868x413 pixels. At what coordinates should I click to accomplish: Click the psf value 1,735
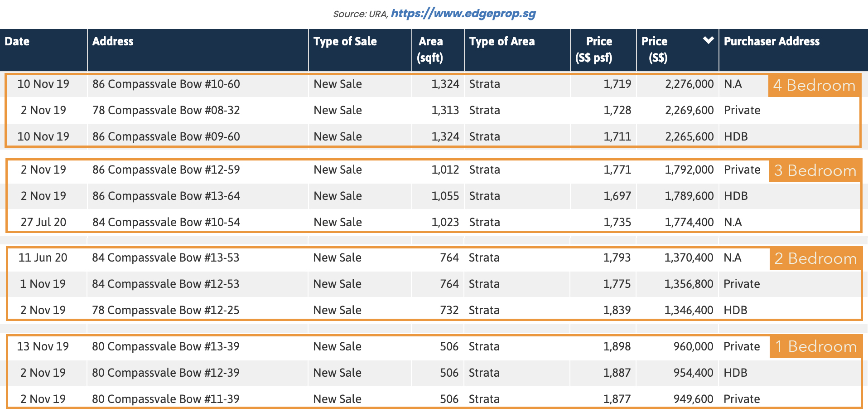point(617,222)
